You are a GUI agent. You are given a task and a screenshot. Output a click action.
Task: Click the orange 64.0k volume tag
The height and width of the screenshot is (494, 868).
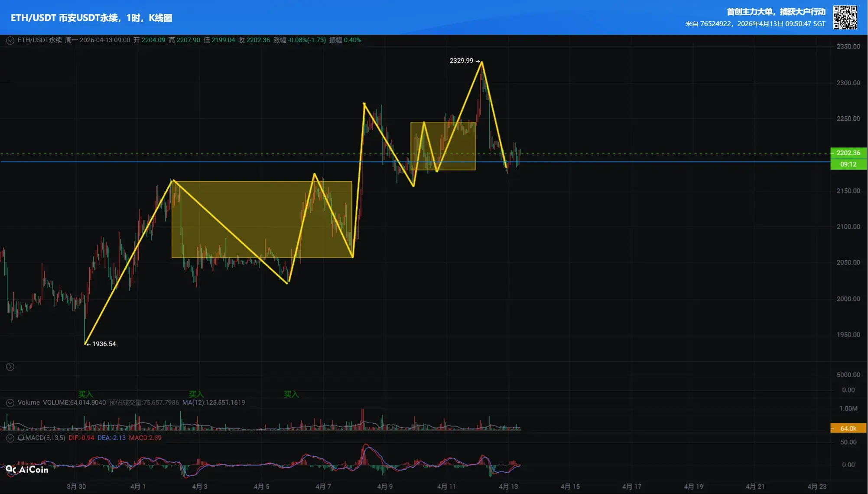tap(848, 429)
